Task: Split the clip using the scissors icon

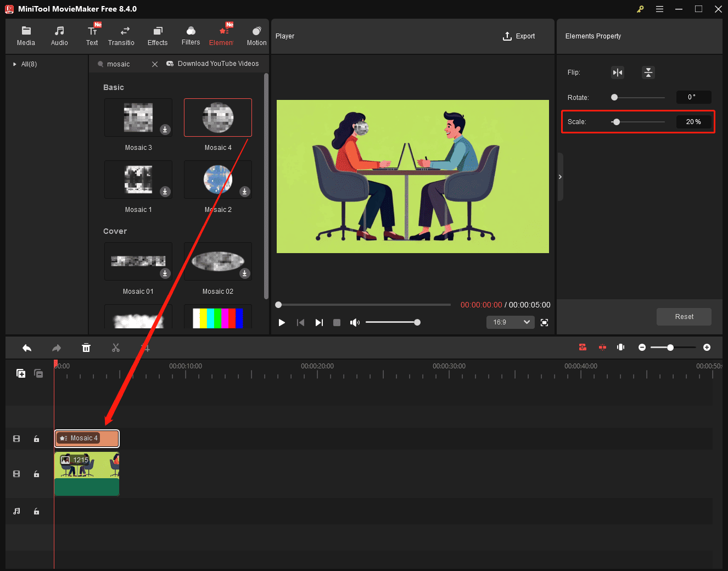Action: (x=116, y=347)
